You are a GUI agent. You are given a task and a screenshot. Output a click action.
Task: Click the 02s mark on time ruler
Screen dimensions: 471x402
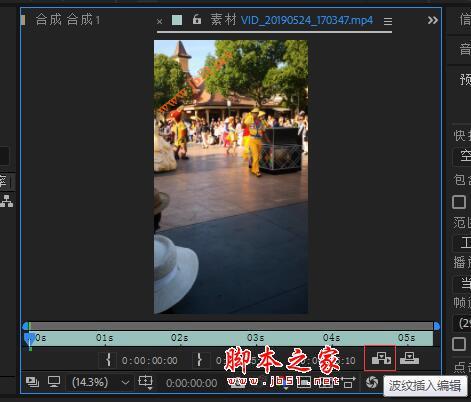tap(179, 338)
